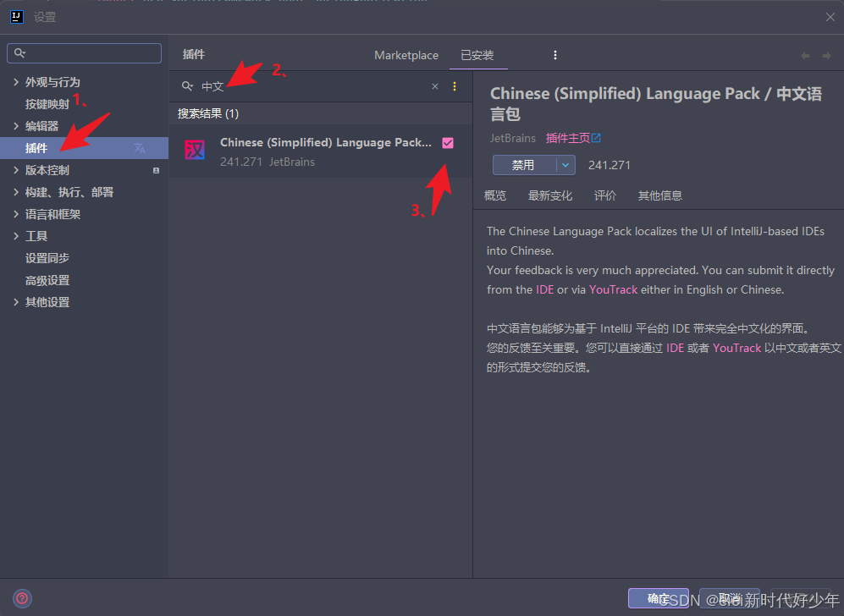Click the IntelliJ IDEA logo icon in title bar

click(17, 17)
